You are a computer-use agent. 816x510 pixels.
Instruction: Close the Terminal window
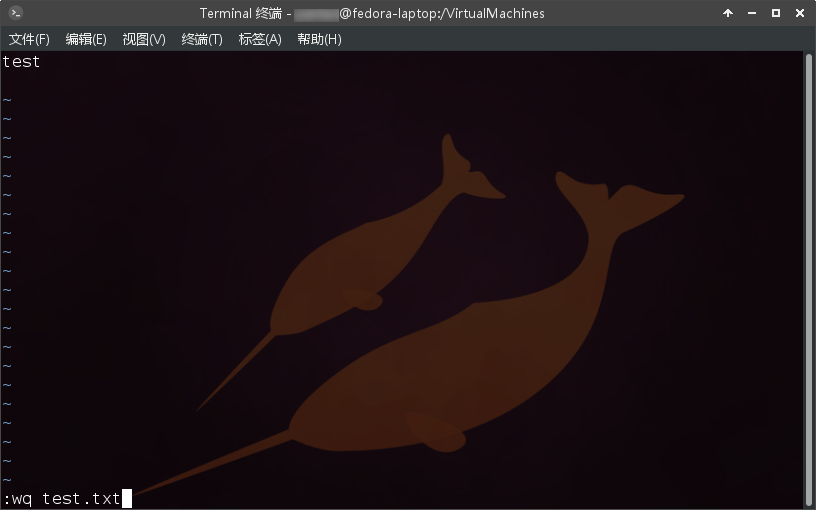(799, 13)
